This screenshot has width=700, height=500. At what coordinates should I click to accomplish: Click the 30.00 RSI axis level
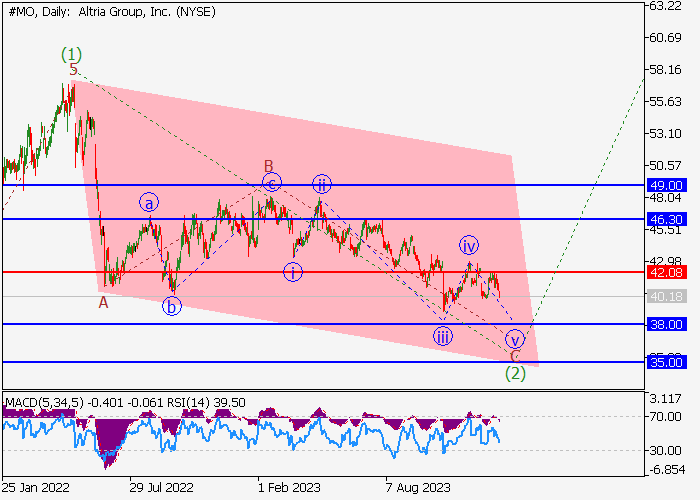[x=665, y=450]
